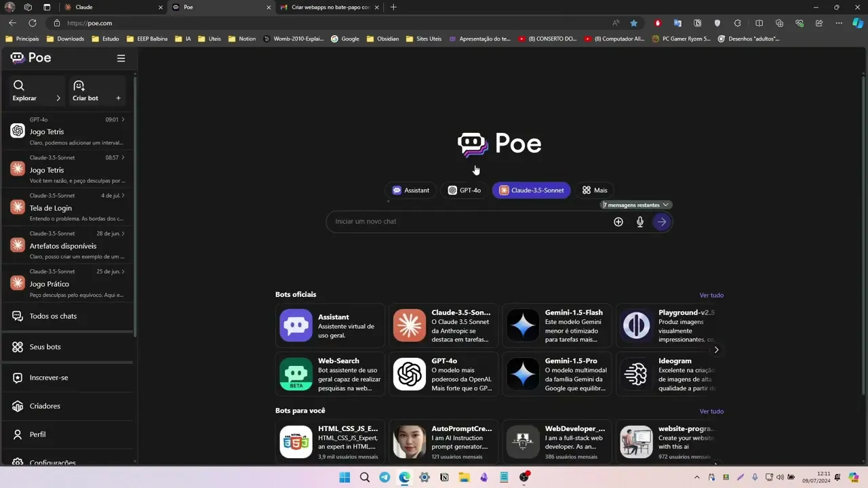This screenshot has height=488, width=868.
Task: Expand chevron next to Explorar
Action: [x=58, y=98]
